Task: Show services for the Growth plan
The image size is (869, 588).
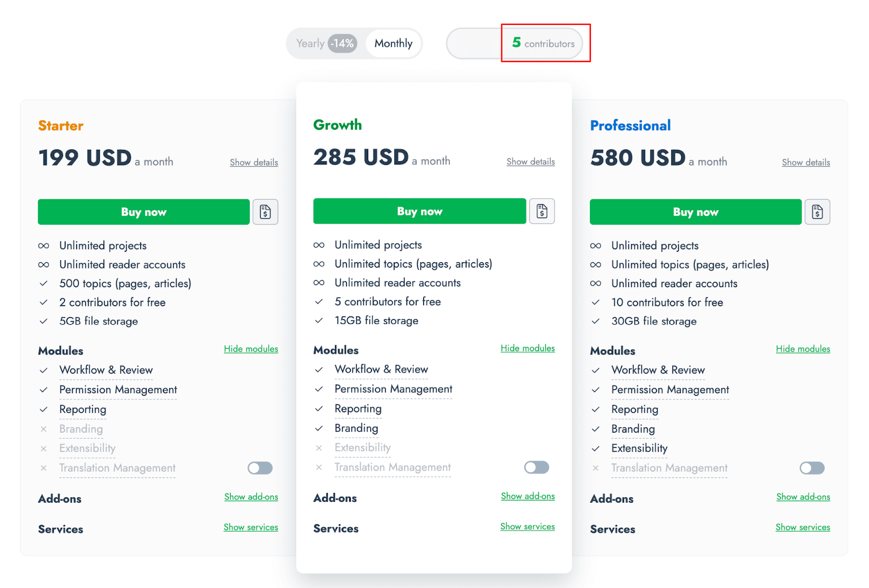Action: pos(527,527)
